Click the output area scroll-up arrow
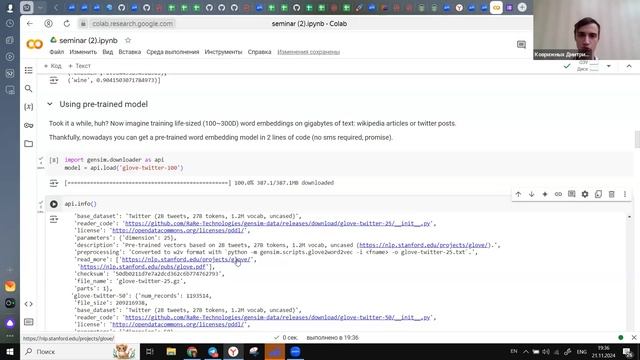The height and width of the screenshot is (360, 640). tap(629, 217)
